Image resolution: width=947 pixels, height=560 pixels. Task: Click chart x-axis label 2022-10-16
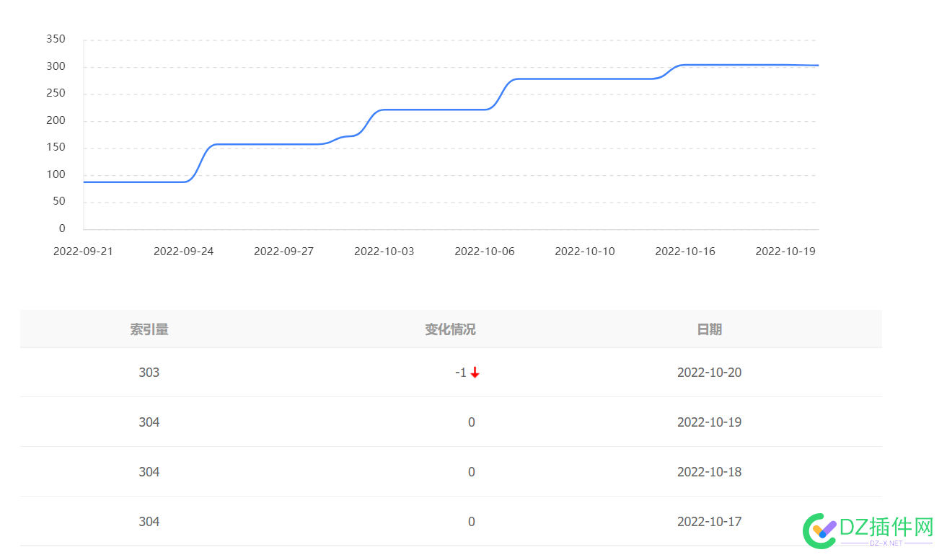[685, 252]
